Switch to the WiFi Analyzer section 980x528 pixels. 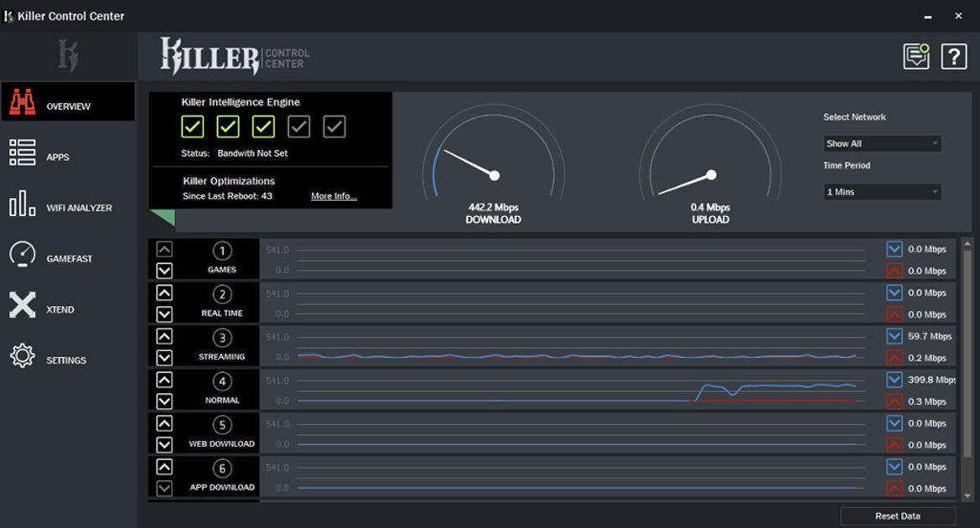pos(68,204)
